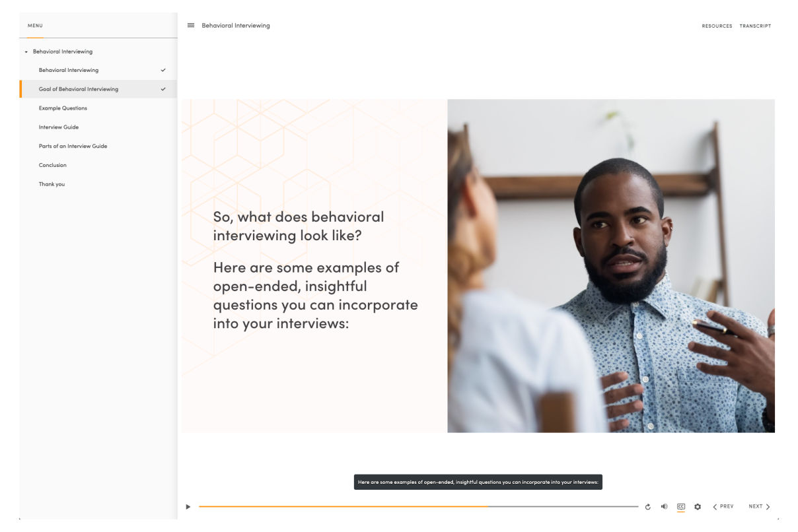The width and height of the screenshot is (798, 532).
Task: Click the interview photo of the man
Action: (x=611, y=266)
